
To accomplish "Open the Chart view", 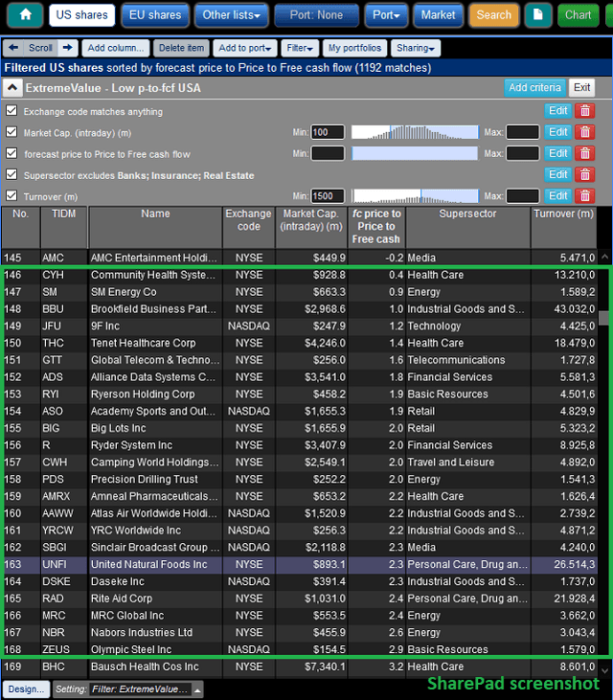I will coord(578,14).
